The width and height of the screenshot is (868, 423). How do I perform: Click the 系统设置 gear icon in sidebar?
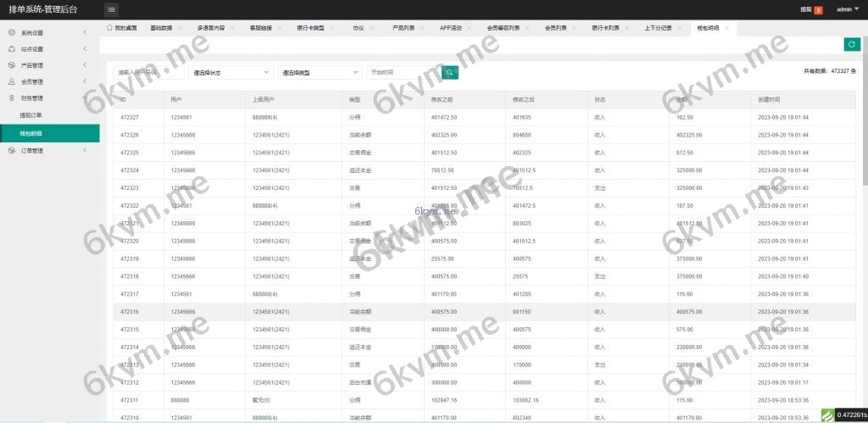tap(12, 33)
